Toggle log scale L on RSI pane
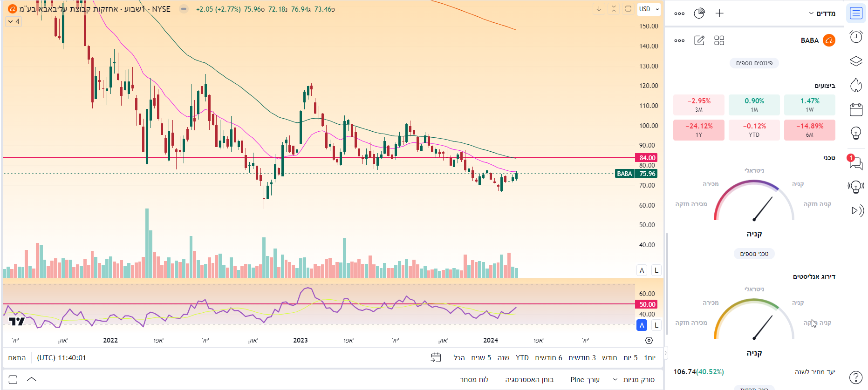 click(656, 325)
